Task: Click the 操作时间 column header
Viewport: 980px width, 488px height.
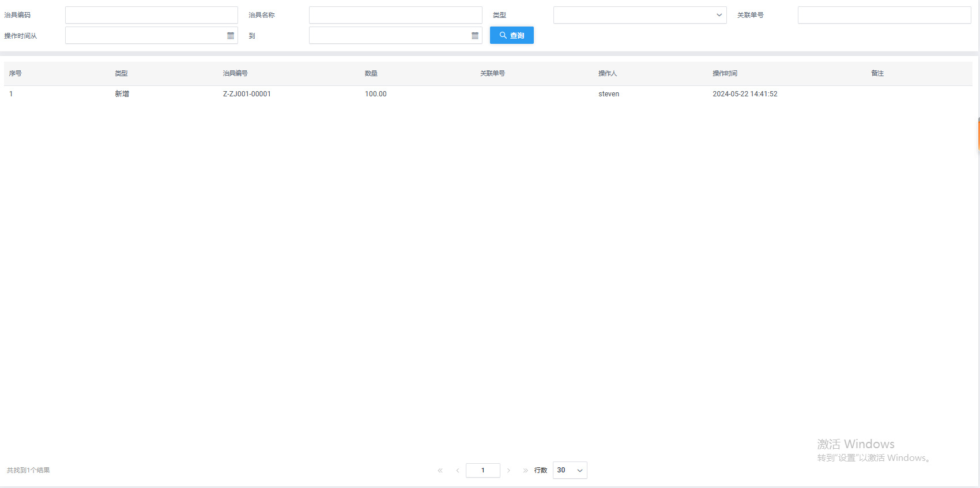Action: click(x=725, y=73)
